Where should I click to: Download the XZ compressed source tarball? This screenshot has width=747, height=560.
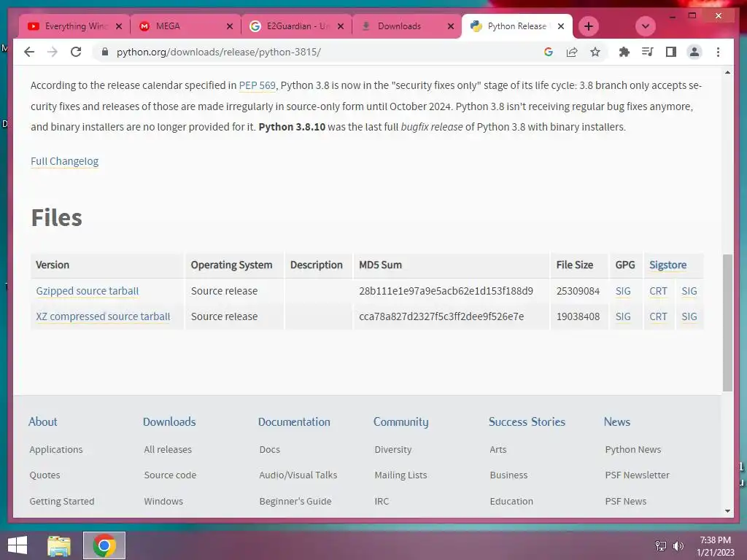click(103, 316)
